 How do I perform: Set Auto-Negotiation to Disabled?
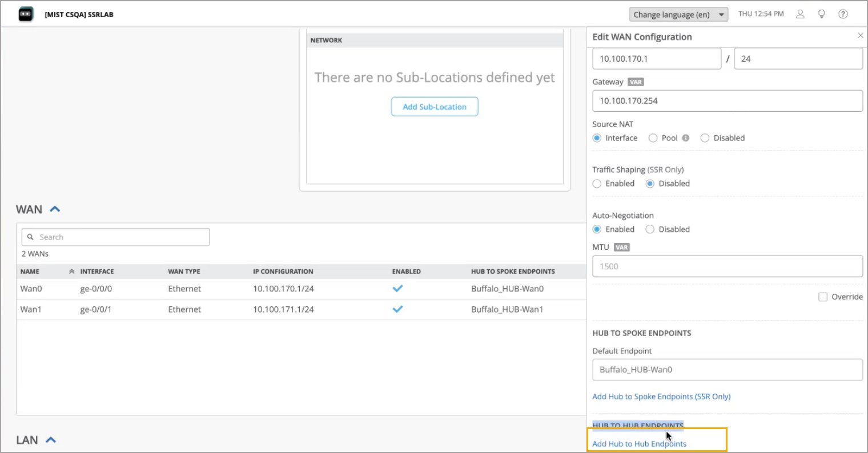point(650,229)
